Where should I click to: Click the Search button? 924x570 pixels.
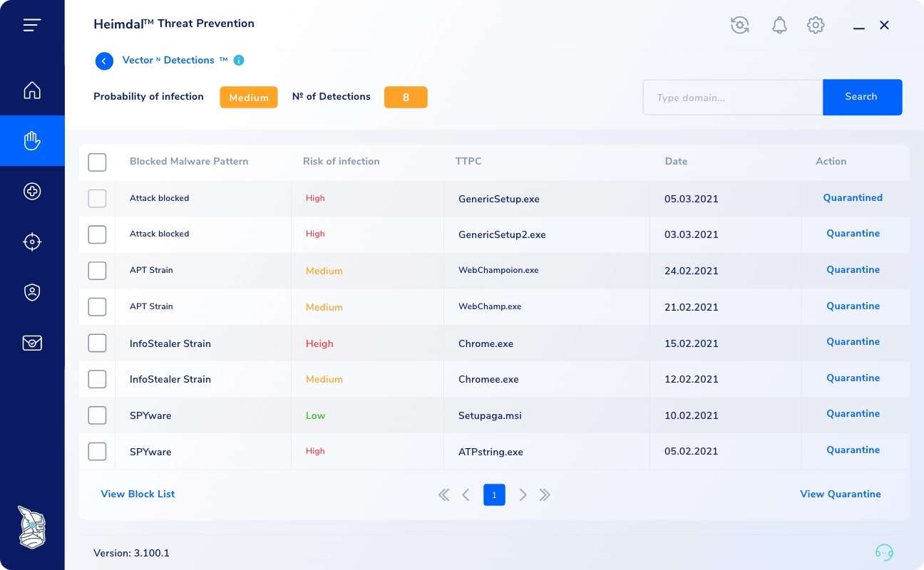[861, 97]
